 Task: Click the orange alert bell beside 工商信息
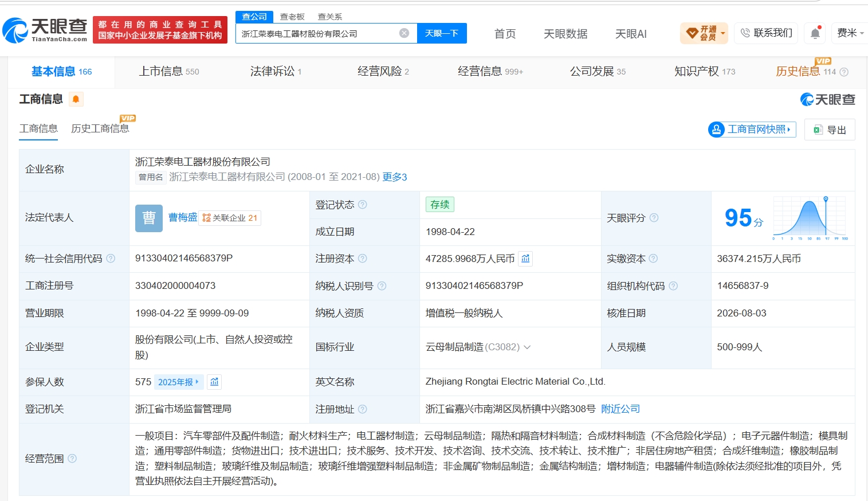(x=76, y=99)
